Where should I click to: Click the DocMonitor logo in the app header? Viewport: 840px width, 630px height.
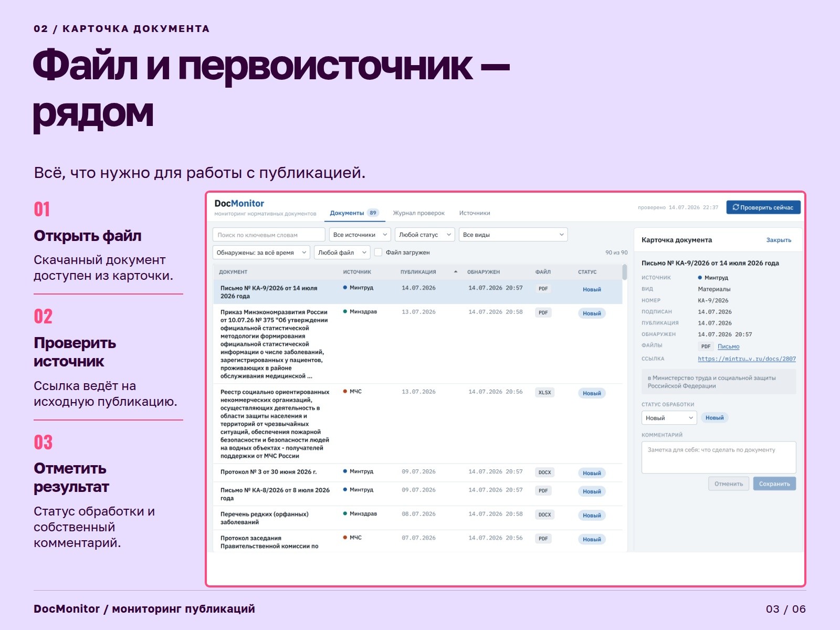click(239, 203)
